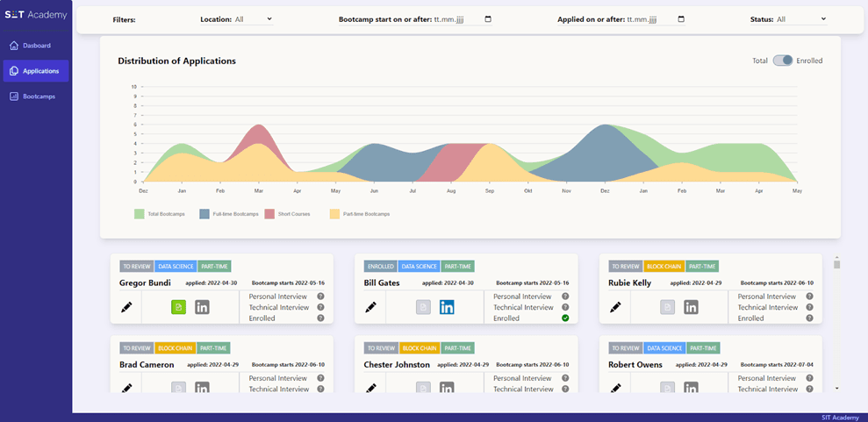Open the Bootcamps sidebar item
Viewport: 868px width, 422px height.
click(x=38, y=97)
